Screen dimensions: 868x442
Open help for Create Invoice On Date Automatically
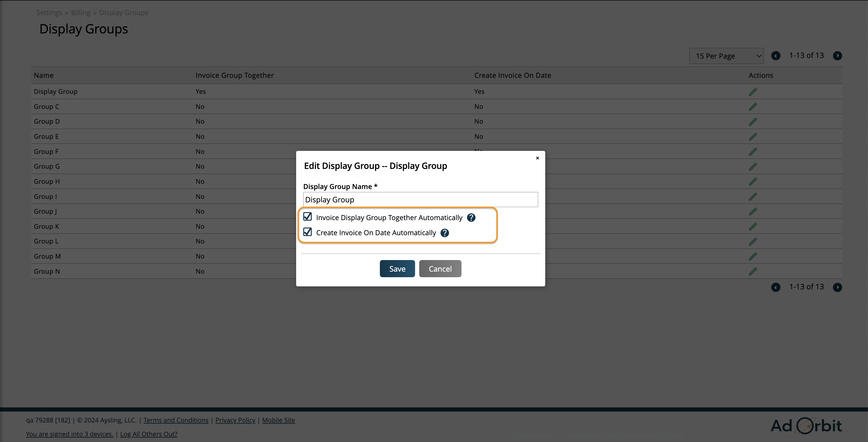coord(444,233)
